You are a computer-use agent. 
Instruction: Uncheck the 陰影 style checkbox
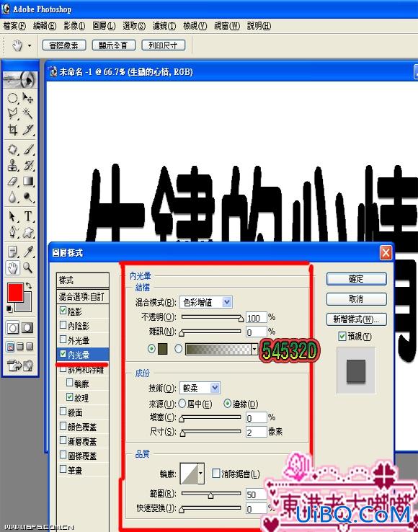pyautogui.click(x=63, y=311)
